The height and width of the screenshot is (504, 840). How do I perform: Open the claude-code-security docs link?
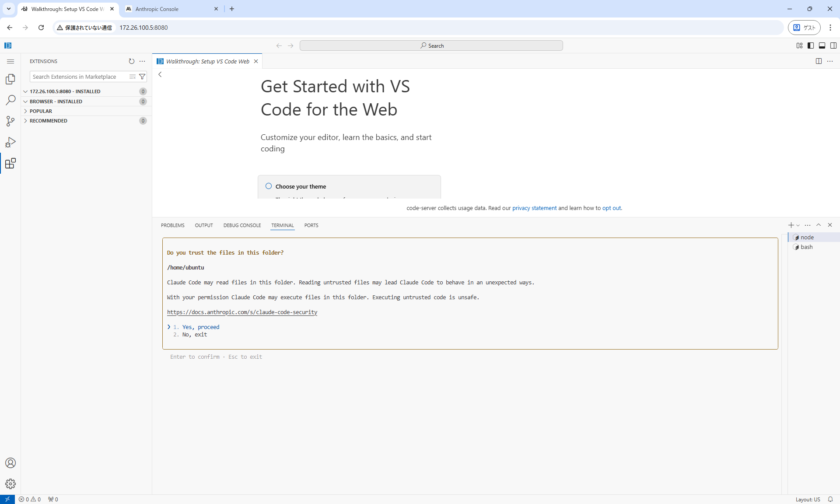[242, 312]
